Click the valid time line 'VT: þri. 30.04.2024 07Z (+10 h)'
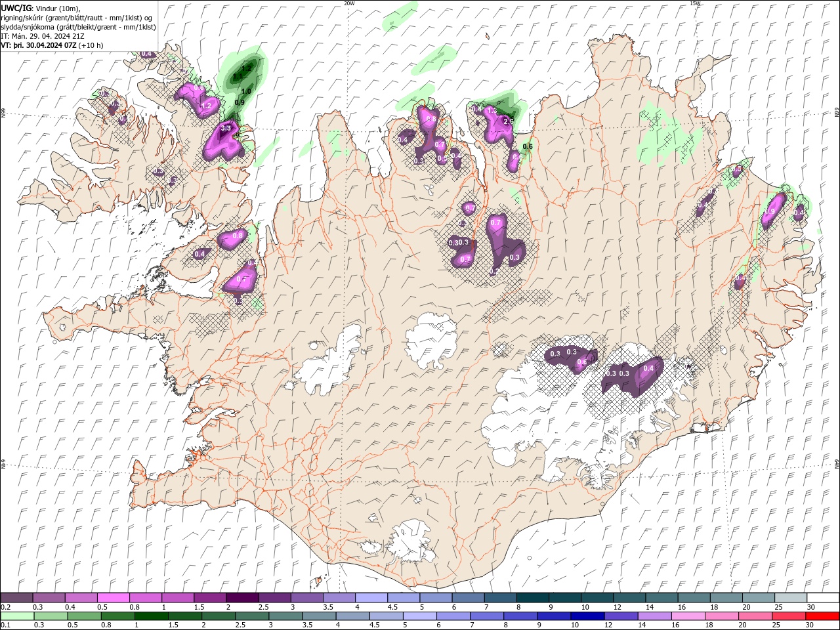The width and height of the screenshot is (840, 630). (x=52, y=45)
